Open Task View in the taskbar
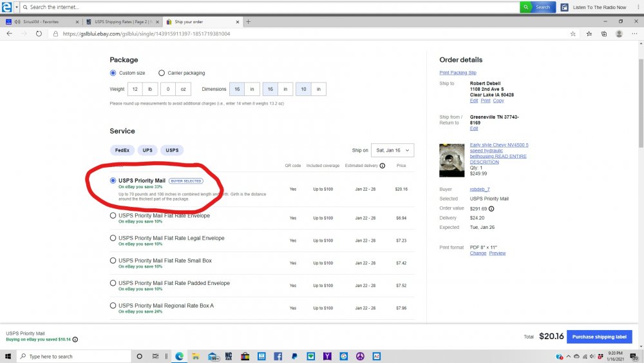 click(155, 357)
